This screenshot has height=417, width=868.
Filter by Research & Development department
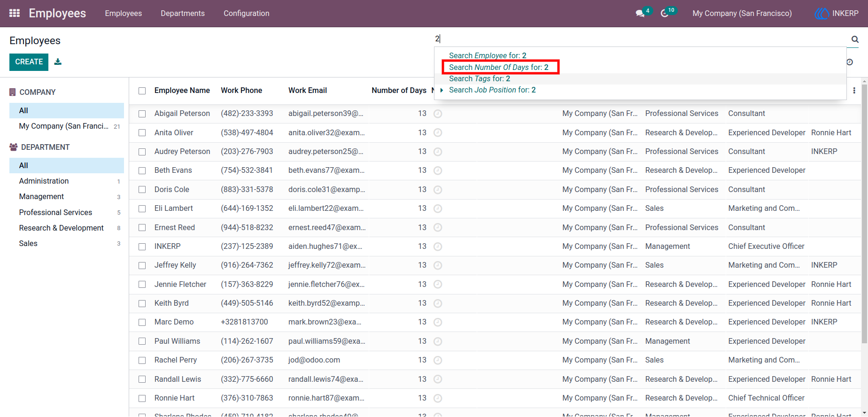coord(67,228)
